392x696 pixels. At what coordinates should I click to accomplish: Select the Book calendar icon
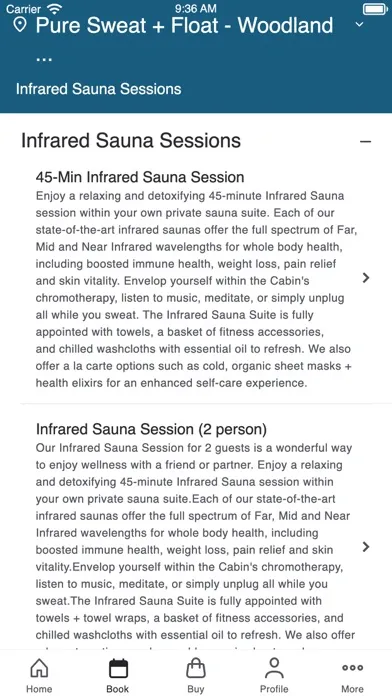click(x=118, y=668)
